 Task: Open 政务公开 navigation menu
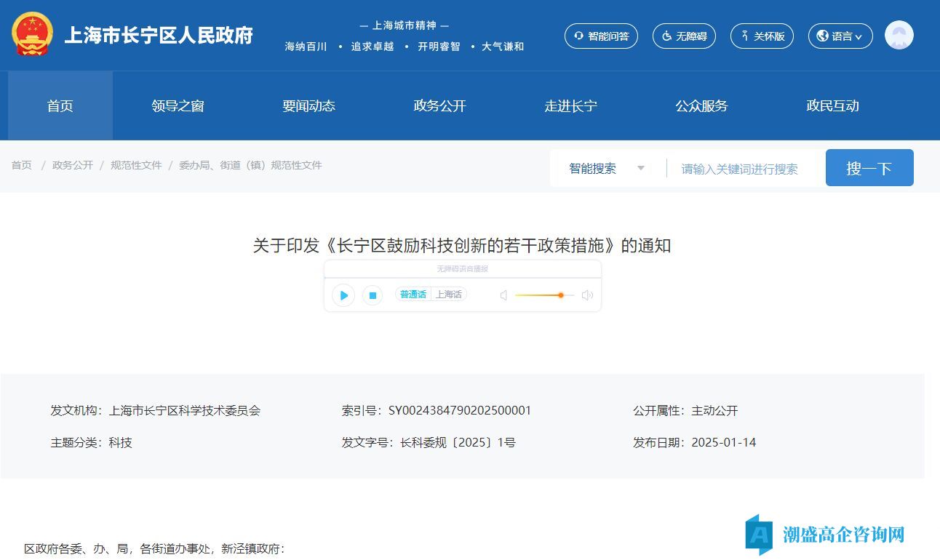pyautogui.click(x=439, y=106)
